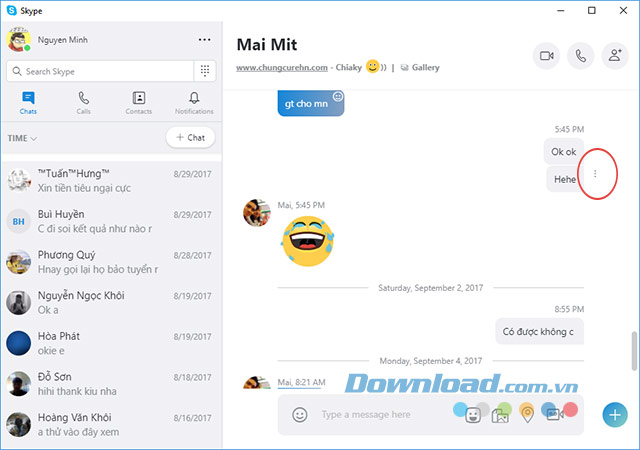Focus the Search Skype field
640x450 pixels.
click(100, 71)
